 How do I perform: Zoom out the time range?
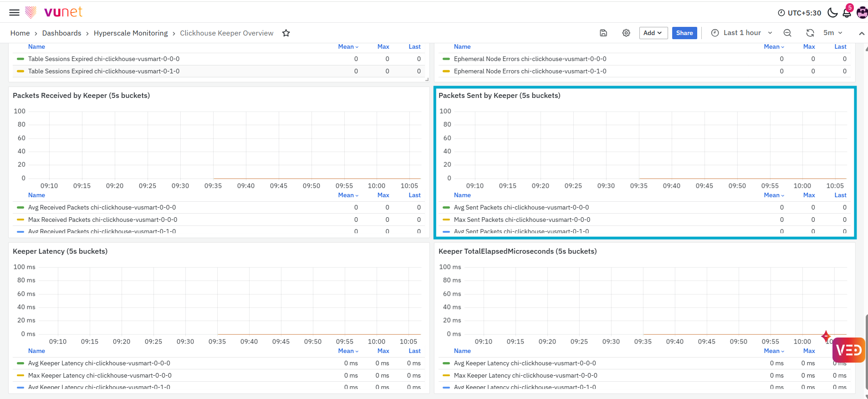[x=787, y=33]
